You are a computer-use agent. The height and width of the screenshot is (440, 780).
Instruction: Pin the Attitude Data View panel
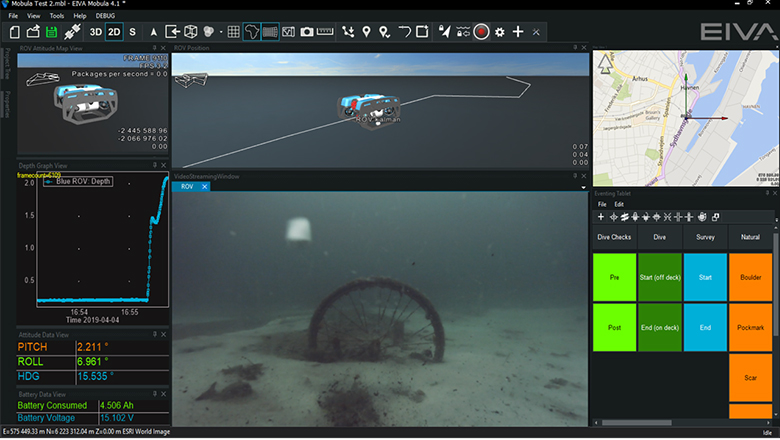(x=155, y=335)
